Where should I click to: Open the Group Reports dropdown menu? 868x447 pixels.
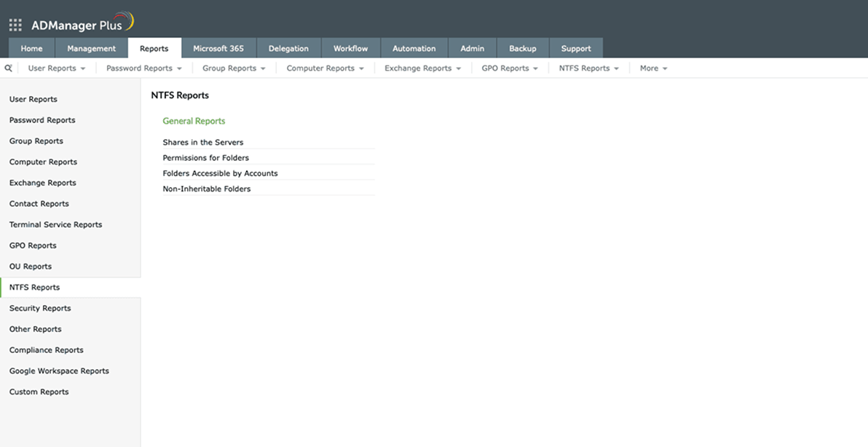point(234,68)
